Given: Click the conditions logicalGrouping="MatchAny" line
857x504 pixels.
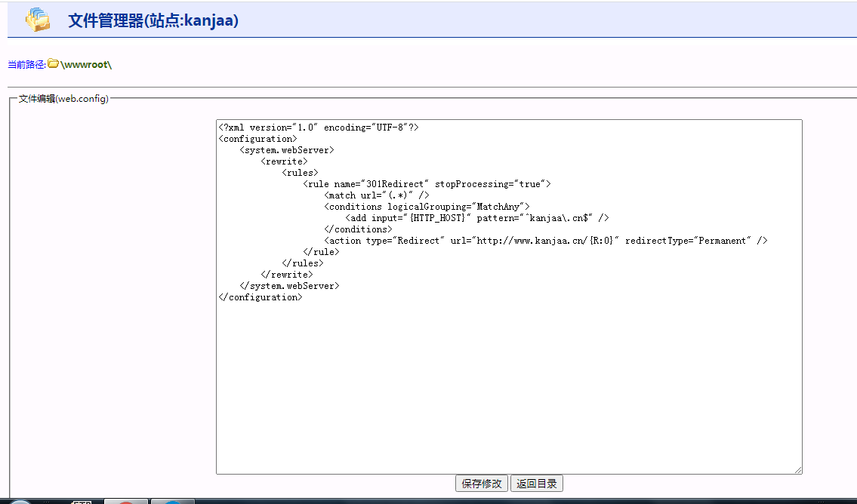Looking at the screenshot, I should pos(427,207).
